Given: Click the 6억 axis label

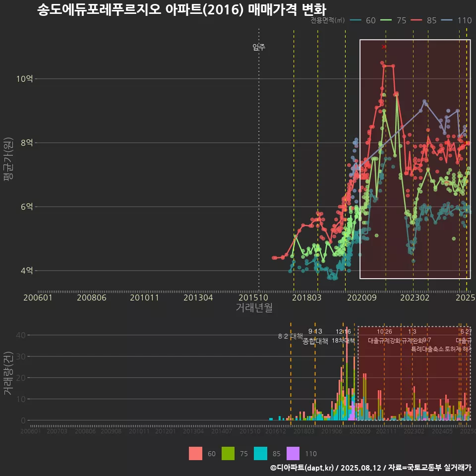Looking at the screenshot, I should [x=27, y=207].
